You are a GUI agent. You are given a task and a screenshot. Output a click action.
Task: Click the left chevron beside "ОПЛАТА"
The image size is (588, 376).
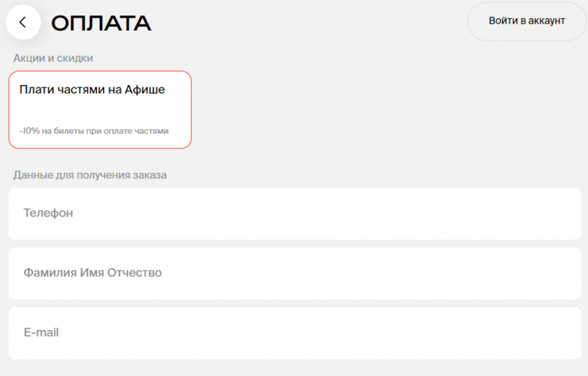23,22
